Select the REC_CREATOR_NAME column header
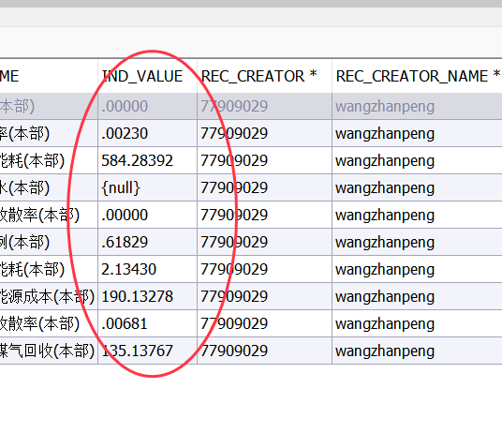The width and height of the screenshot is (502, 448). click(417, 76)
